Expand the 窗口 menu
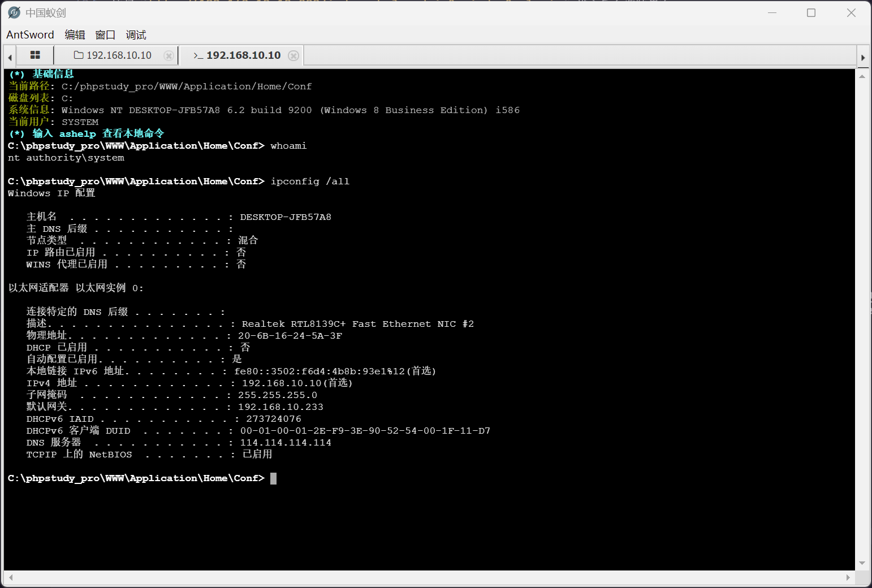Screen dimensions: 872x588 (x=105, y=35)
